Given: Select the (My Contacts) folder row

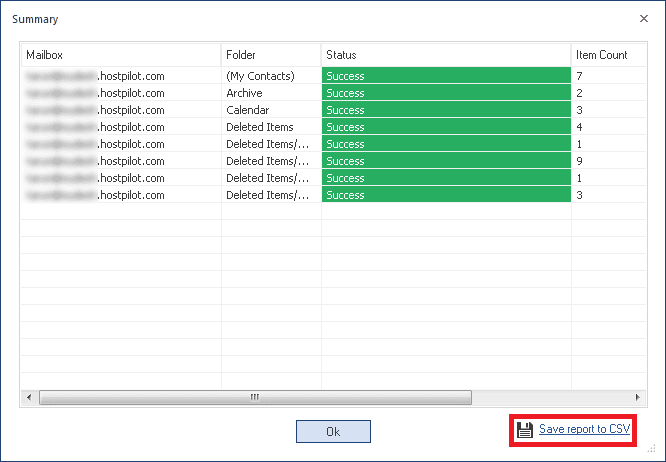Looking at the screenshot, I should click(260, 76).
